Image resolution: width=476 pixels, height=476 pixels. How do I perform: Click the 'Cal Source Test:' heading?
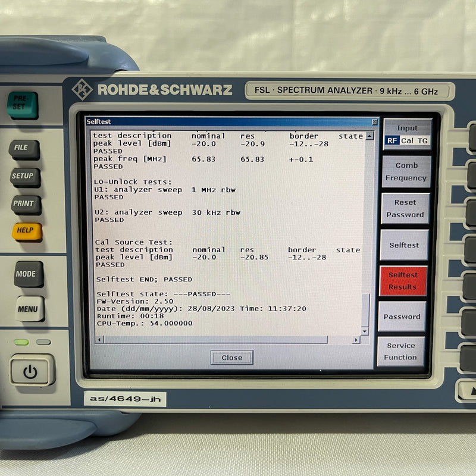click(133, 242)
